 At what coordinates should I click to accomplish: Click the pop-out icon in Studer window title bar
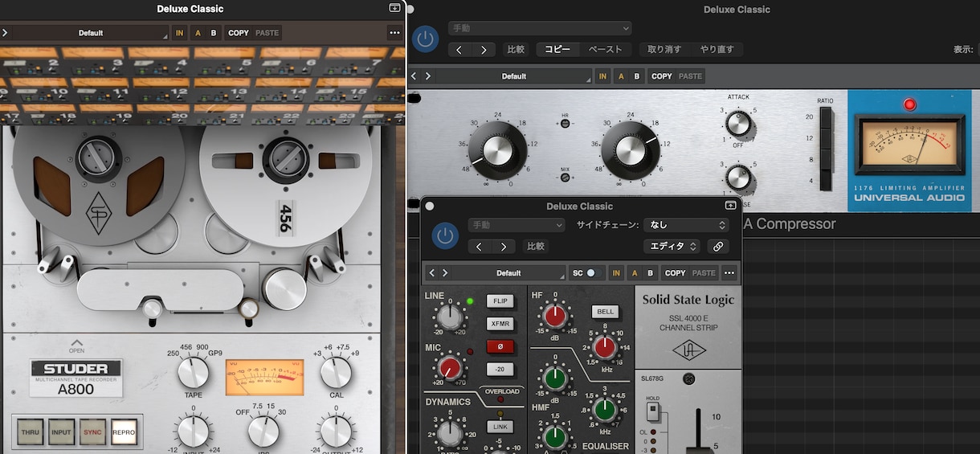pyautogui.click(x=394, y=8)
